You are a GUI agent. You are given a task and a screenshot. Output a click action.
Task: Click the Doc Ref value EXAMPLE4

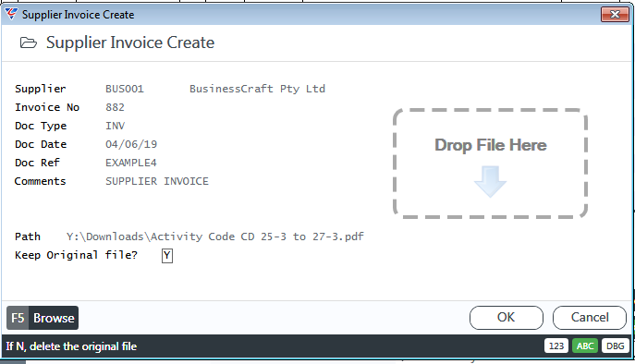[x=131, y=163]
